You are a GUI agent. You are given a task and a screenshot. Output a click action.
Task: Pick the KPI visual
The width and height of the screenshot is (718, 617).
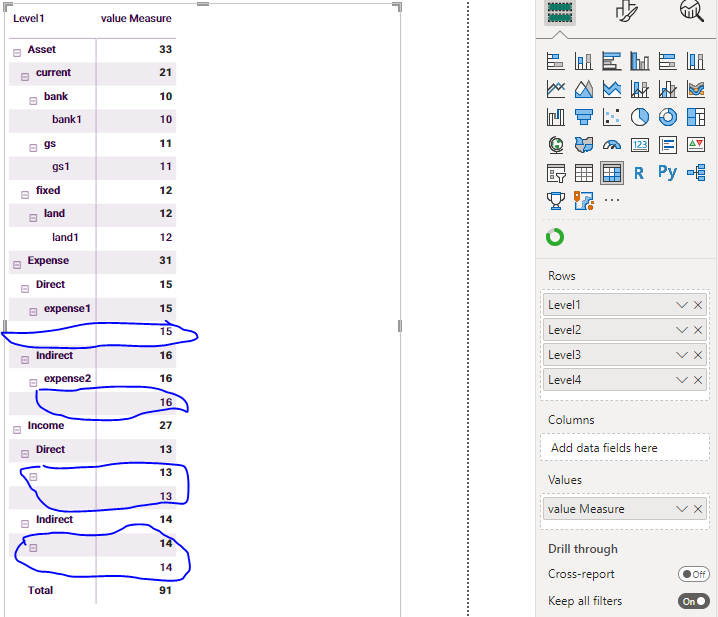pos(696,145)
